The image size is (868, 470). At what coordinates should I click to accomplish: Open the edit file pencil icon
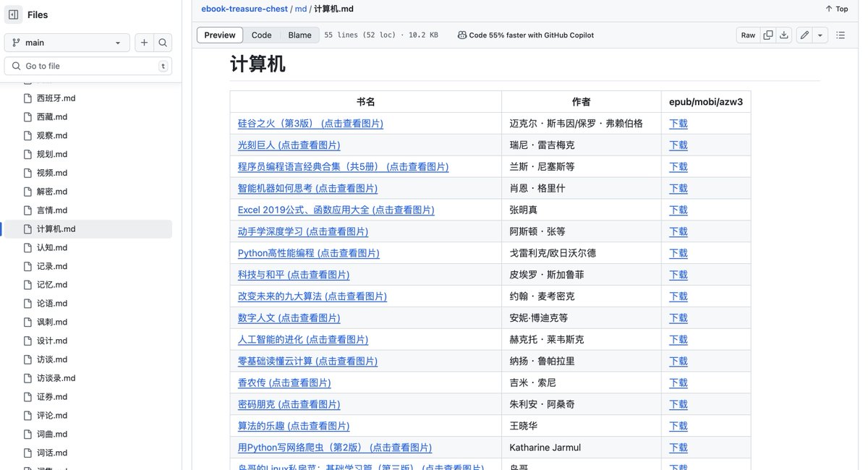click(x=804, y=34)
